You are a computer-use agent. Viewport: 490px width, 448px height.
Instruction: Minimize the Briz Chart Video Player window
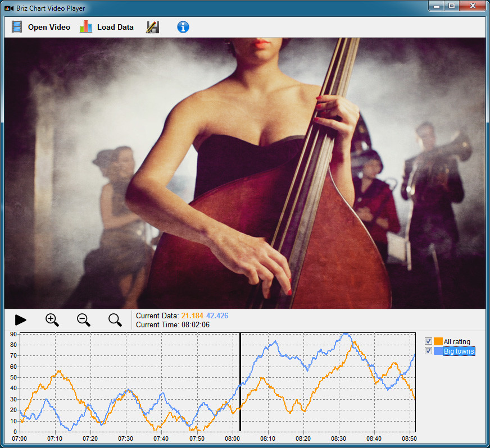437,6
